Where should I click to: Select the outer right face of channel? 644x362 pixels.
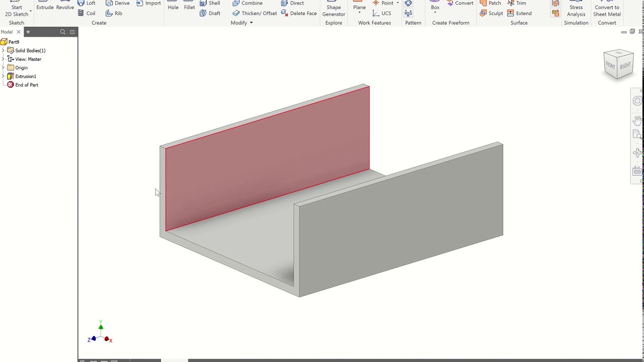(401, 220)
